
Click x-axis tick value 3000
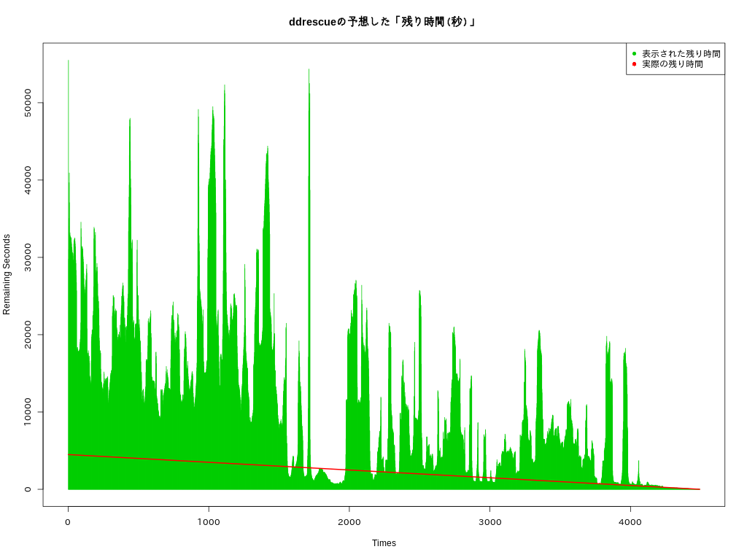[489, 522]
